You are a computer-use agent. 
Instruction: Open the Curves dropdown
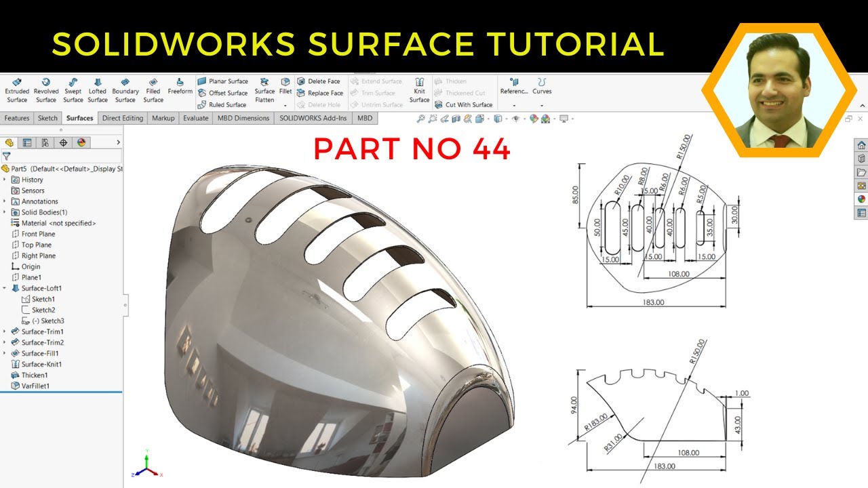coord(542,105)
